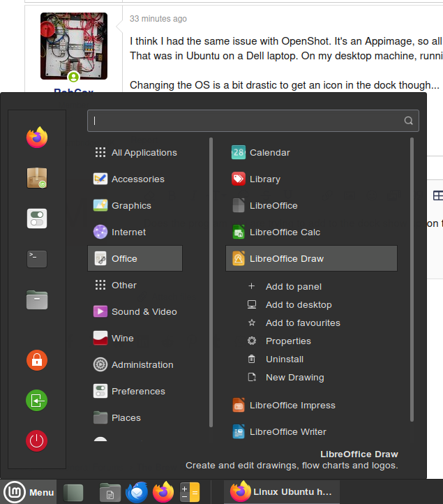Click the red Lock Screen icon
The height and width of the screenshot is (504, 443).
coord(37,360)
